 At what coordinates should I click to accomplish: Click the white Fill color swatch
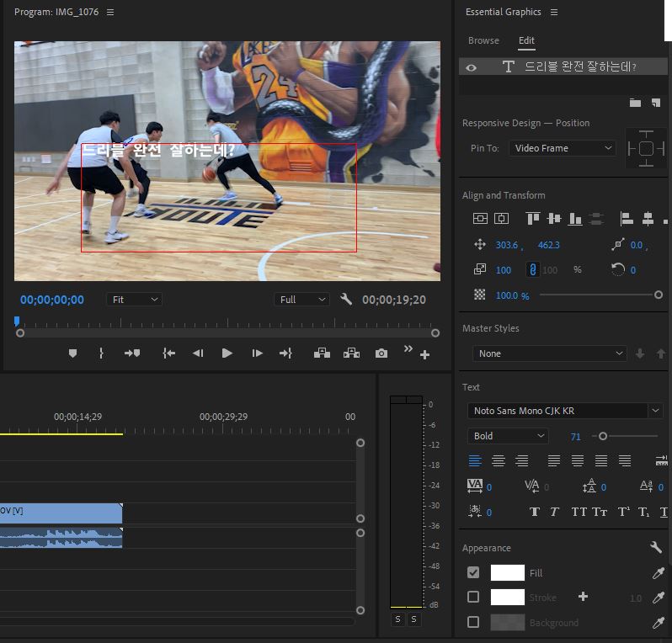[x=507, y=573]
